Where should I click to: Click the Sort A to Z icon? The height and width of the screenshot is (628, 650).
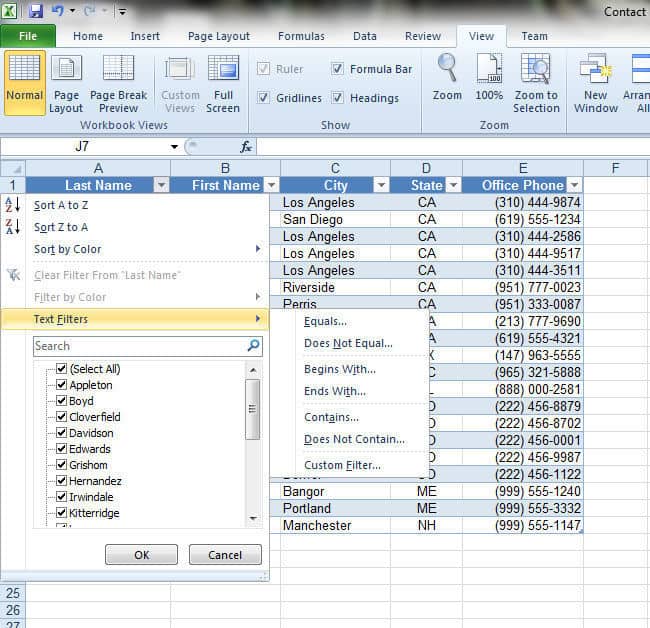tap(12, 205)
